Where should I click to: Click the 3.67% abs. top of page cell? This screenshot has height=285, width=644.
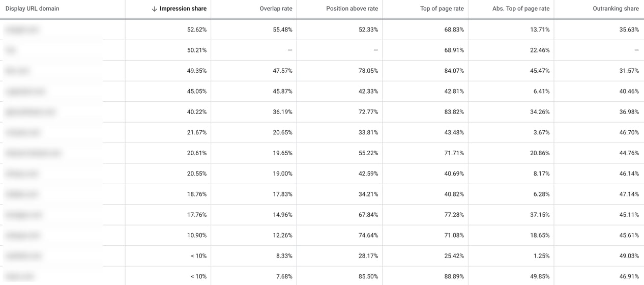(x=541, y=132)
